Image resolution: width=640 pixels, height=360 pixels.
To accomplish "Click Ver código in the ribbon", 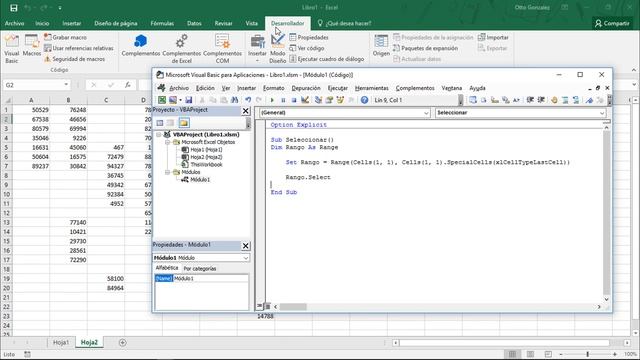I will coord(307,48).
